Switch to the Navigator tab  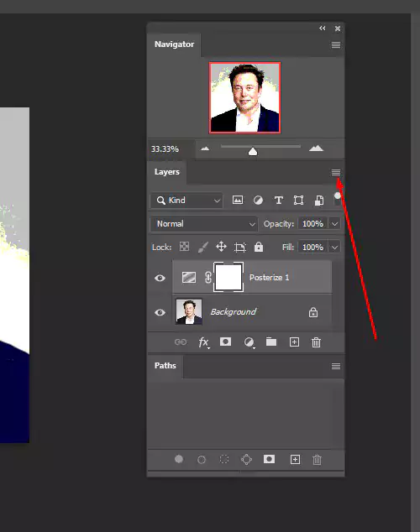[174, 44]
